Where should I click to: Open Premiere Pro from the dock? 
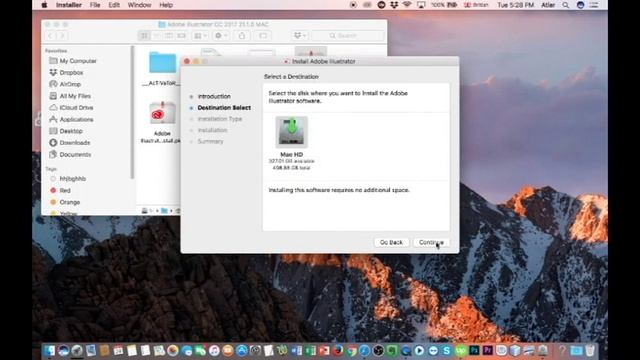[x=488, y=350]
